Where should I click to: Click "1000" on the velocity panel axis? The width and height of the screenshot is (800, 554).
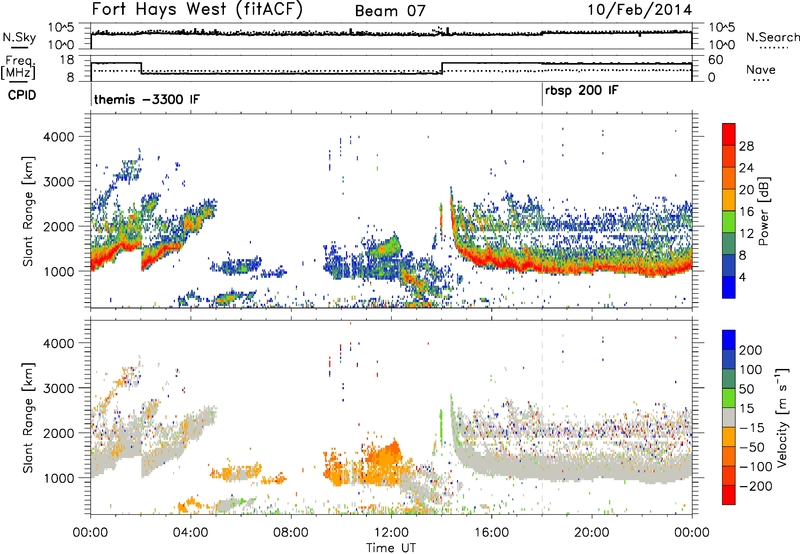tap(58, 478)
